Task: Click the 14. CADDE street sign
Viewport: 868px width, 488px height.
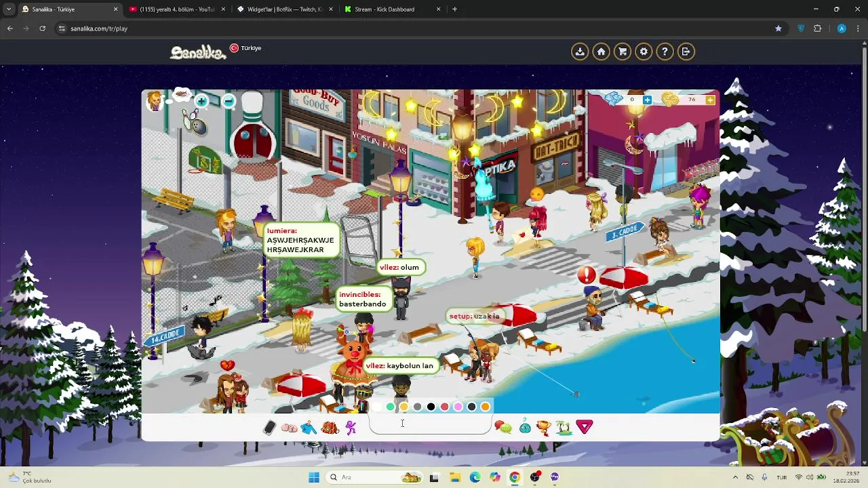Action: 163,335
